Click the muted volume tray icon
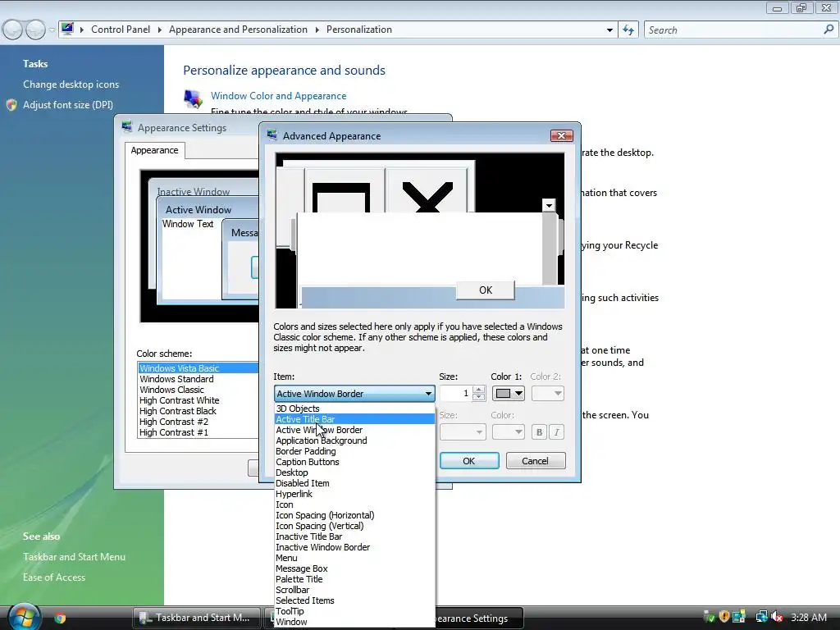 [x=777, y=617]
